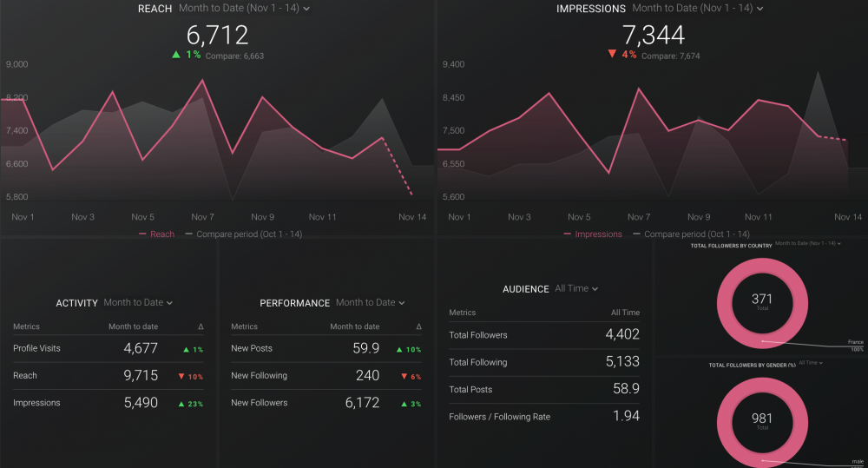Click the Total Followers row label

tap(477, 335)
